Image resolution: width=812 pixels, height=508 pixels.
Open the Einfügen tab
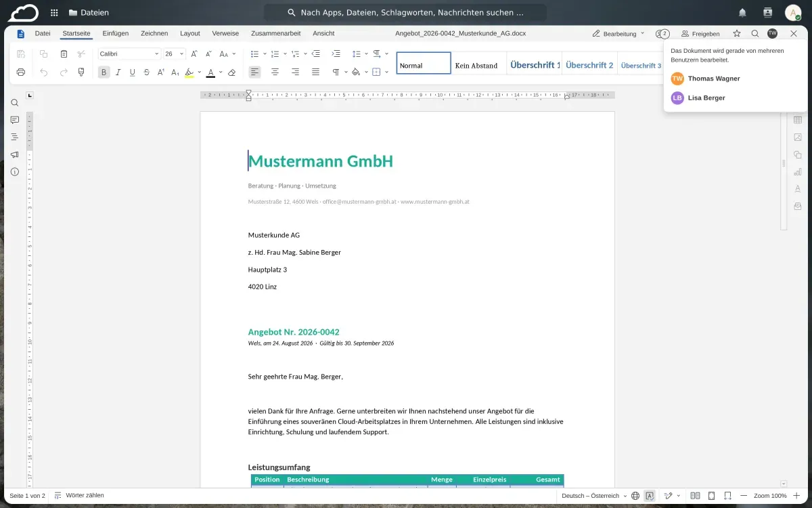pyautogui.click(x=116, y=33)
